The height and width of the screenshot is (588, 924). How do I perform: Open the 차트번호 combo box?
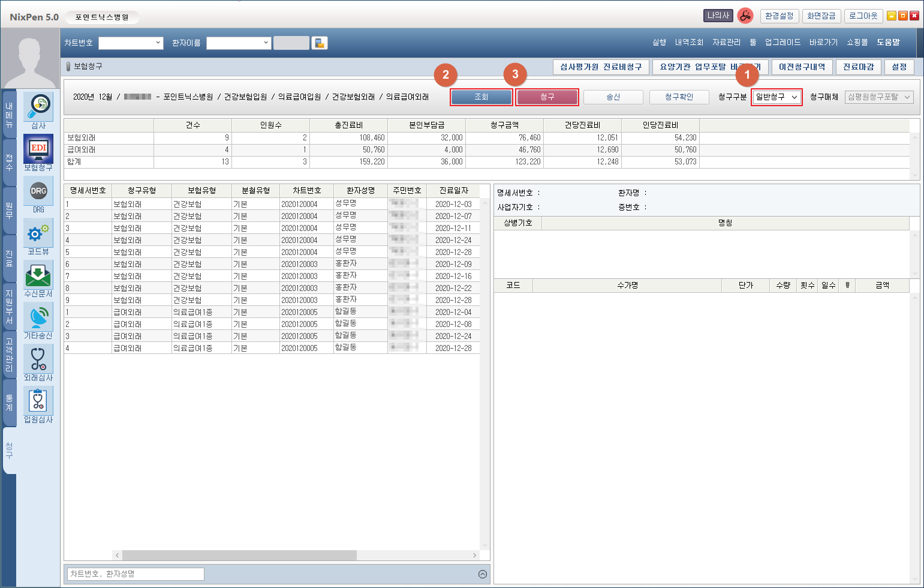coord(131,43)
